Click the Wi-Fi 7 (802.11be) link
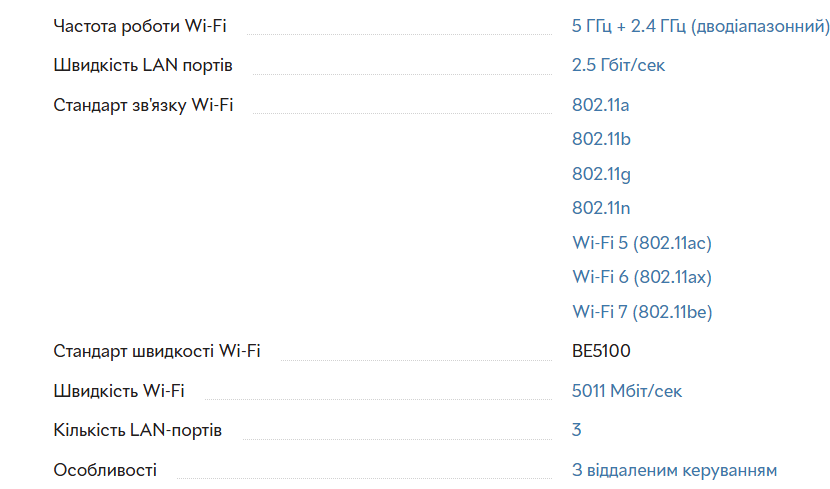 click(x=642, y=312)
